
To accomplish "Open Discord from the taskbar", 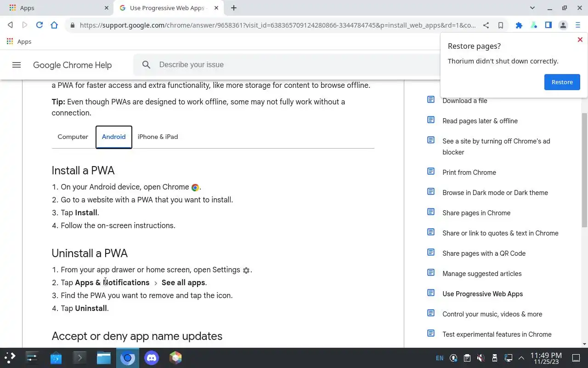I will [x=152, y=358].
